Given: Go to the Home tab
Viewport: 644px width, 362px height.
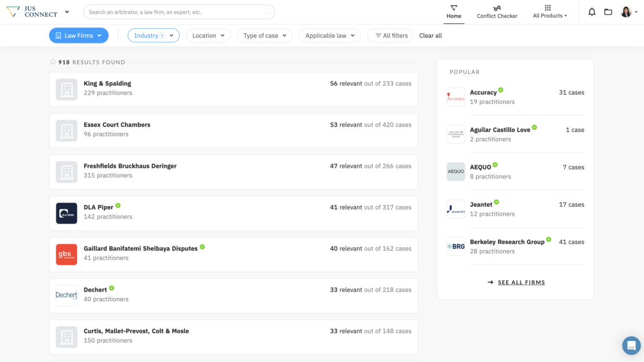Looking at the screenshot, I should tap(454, 12).
